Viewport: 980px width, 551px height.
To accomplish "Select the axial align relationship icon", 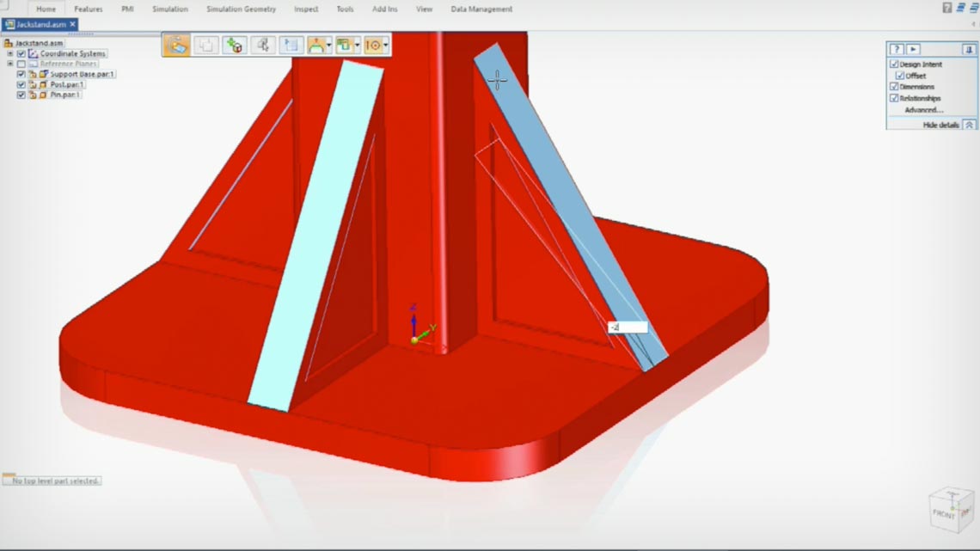I will tap(375, 45).
